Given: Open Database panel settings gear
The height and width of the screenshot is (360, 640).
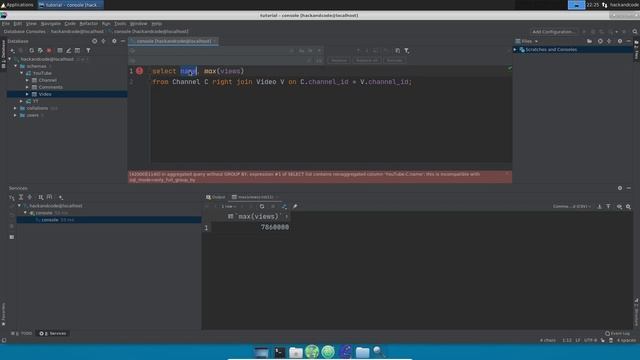Looking at the screenshot, I should 114,41.
